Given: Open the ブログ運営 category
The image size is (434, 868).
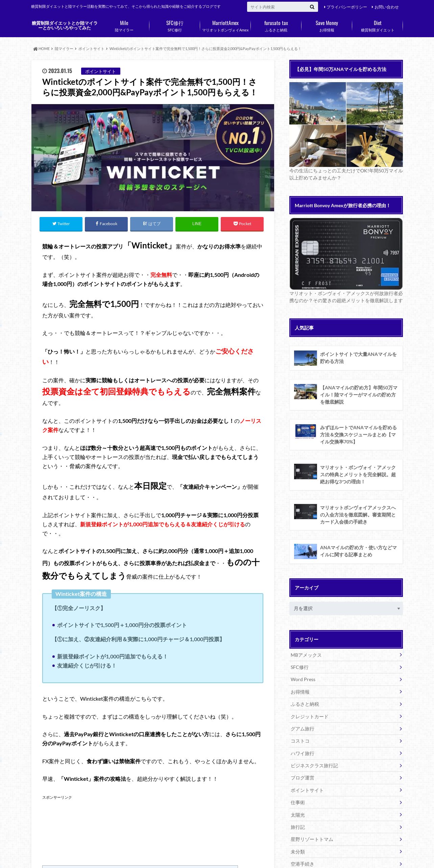Looking at the screenshot, I should (346, 778).
